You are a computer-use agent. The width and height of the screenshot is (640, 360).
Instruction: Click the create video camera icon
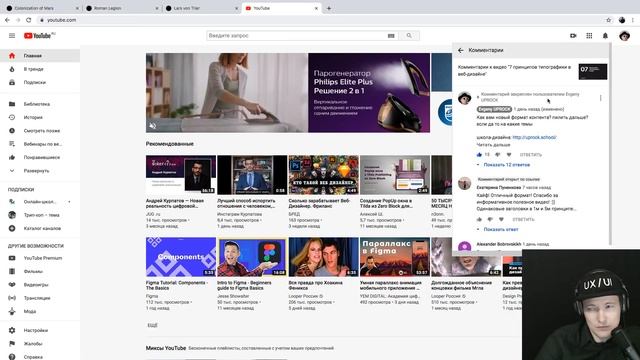[x=573, y=36]
